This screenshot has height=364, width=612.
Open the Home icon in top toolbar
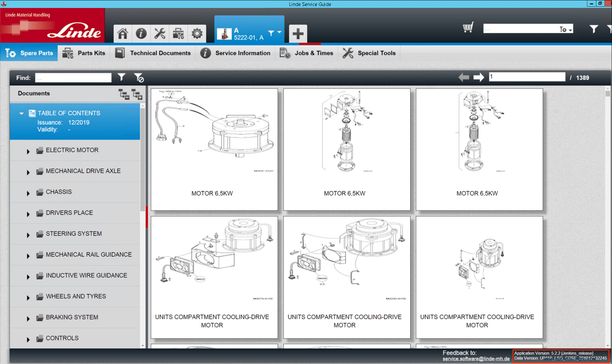point(123,34)
